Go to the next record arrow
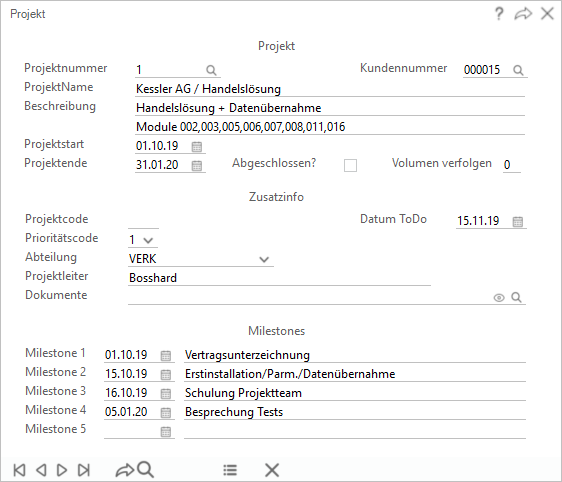 (x=62, y=470)
